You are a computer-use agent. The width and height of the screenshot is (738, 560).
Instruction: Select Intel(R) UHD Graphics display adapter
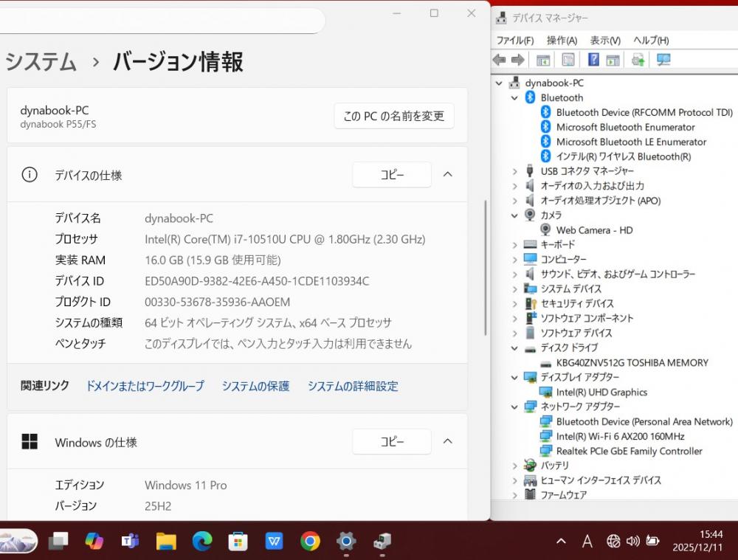601,393
